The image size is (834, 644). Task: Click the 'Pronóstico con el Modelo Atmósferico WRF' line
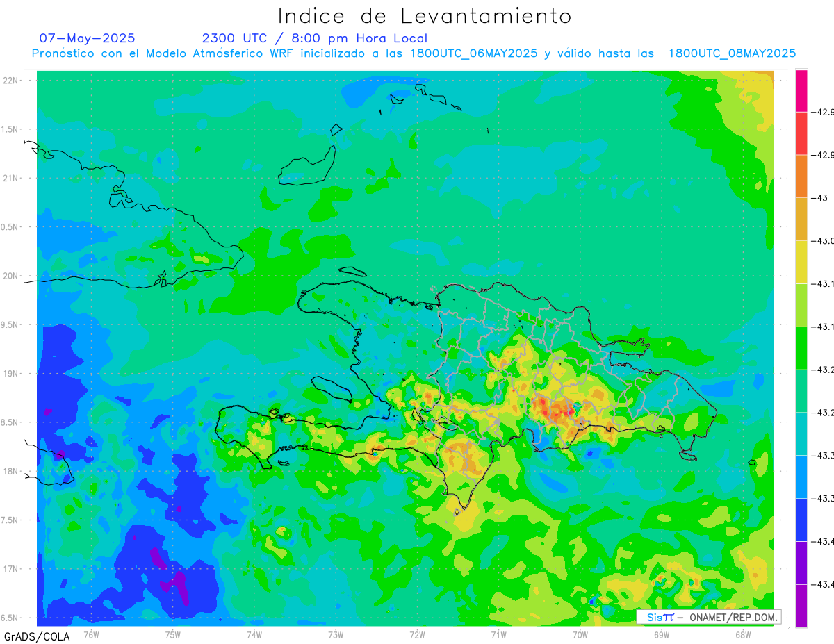click(414, 53)
